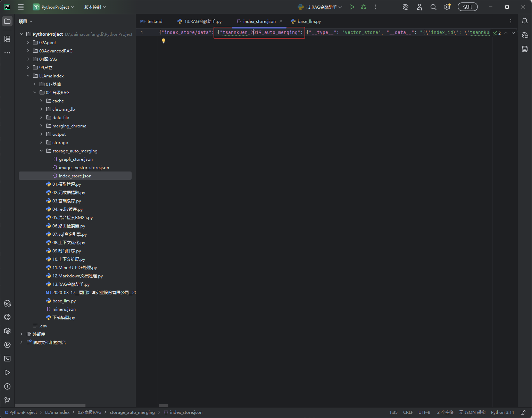Open 05.混合检索BM25.py file
The height and width of the screenshot is (418, 532).
(72, 217)
